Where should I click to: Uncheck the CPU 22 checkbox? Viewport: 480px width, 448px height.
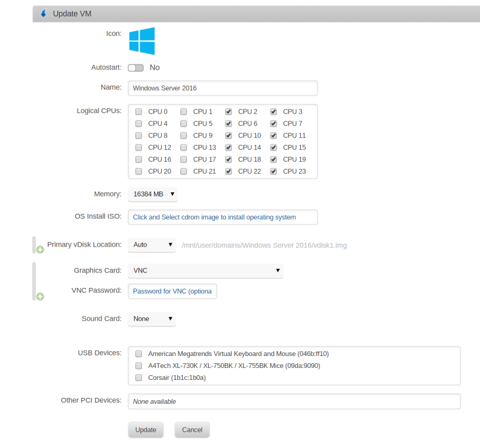pyautogui.click(x=229, y=171)
